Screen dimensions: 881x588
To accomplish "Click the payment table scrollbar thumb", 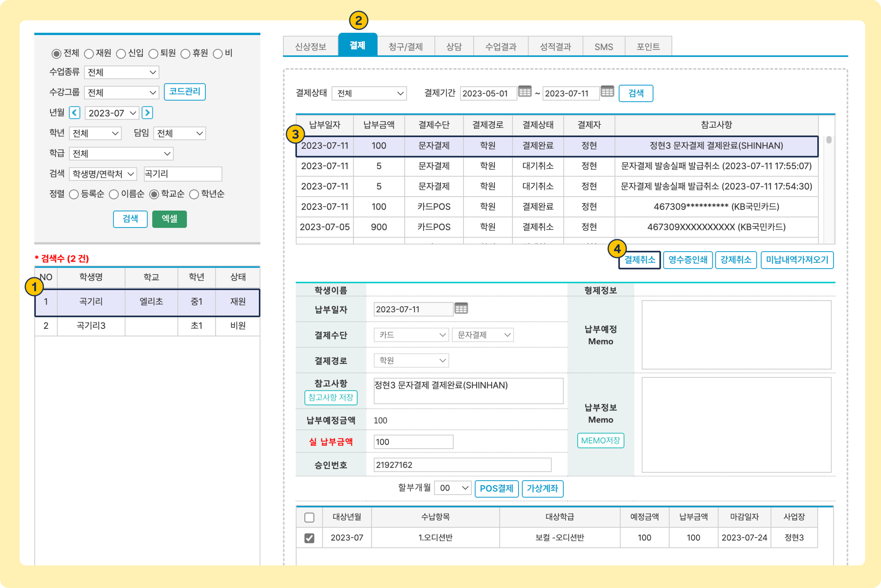I will [x=829, y=140].
